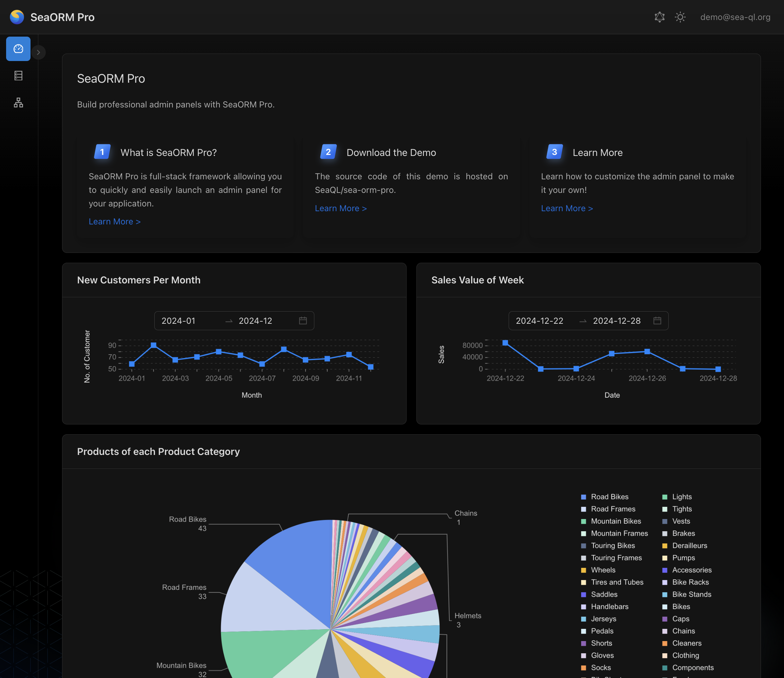The height and width of the screenshot is (678, 784).
Task: Open demo@sea-ql.org account menu
Action: [735, 17]
